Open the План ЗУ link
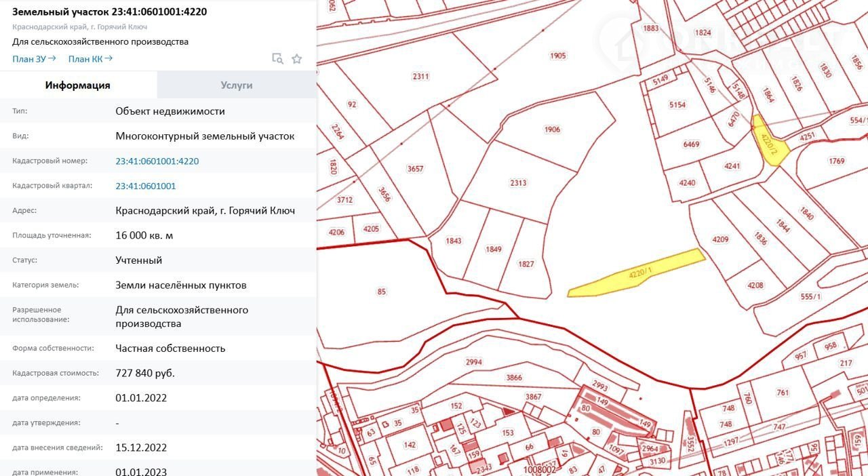The height and width of the screenshot is (476, 868). pos(34,59)
